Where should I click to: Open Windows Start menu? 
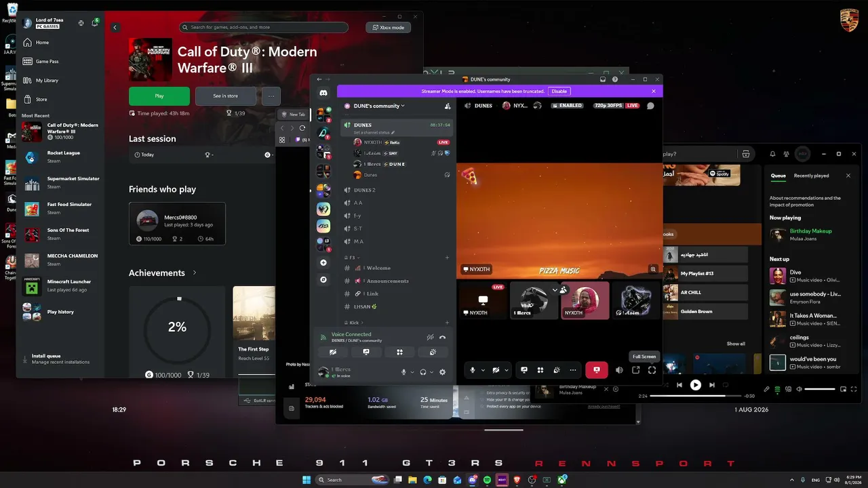pyautogui.click(x=307, y=480)
